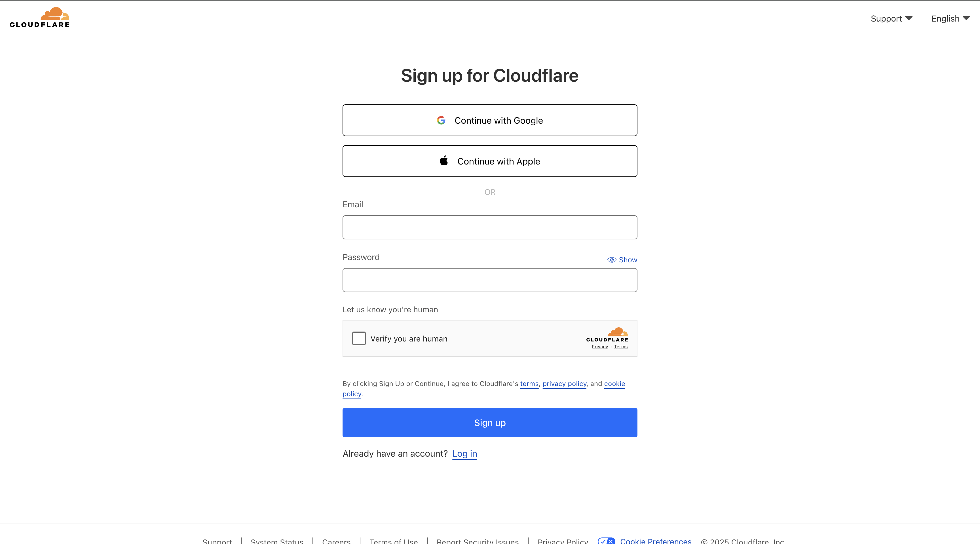Open the privacy policy link
Viewport: 980px width, 544px height.
click(564, 384)
